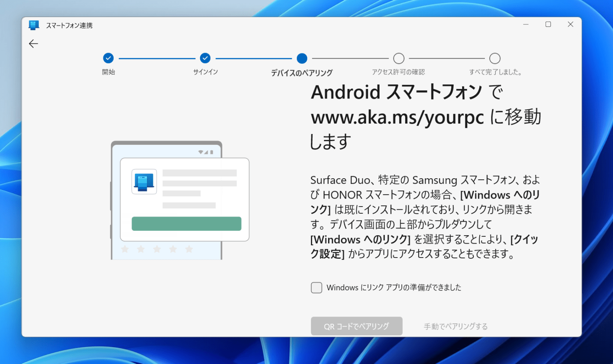Click the スマートフォン連携 app icon in title bar
This screenshot has width=613, height=364.
click(x=34, y=25)
